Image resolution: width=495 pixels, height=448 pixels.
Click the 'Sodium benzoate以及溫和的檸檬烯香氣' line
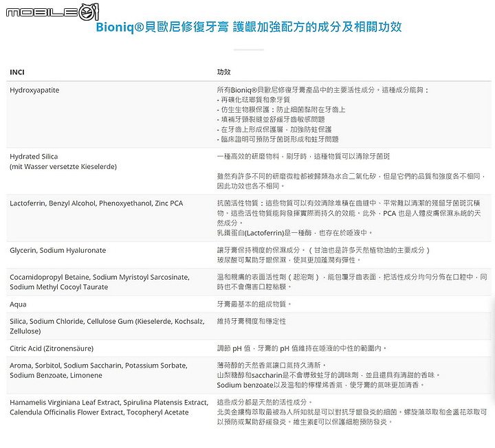pos(320,385)
